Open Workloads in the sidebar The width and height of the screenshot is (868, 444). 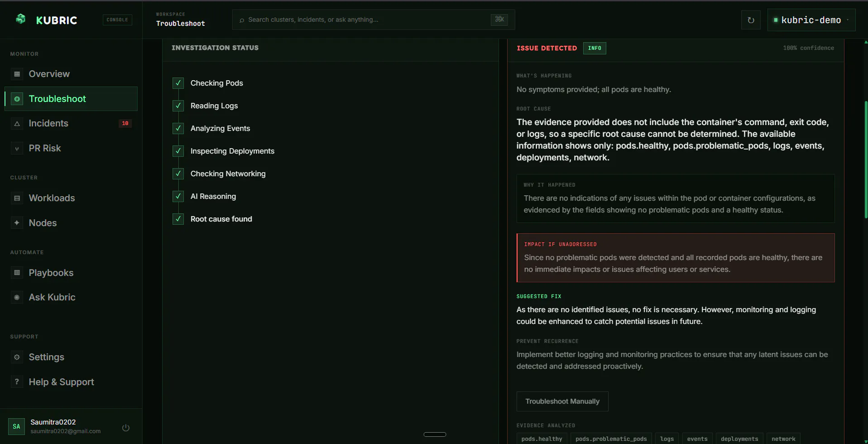[x=71, y=198]
